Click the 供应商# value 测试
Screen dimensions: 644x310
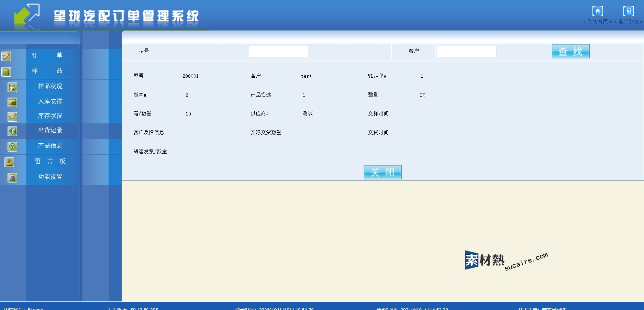[308, 113]
